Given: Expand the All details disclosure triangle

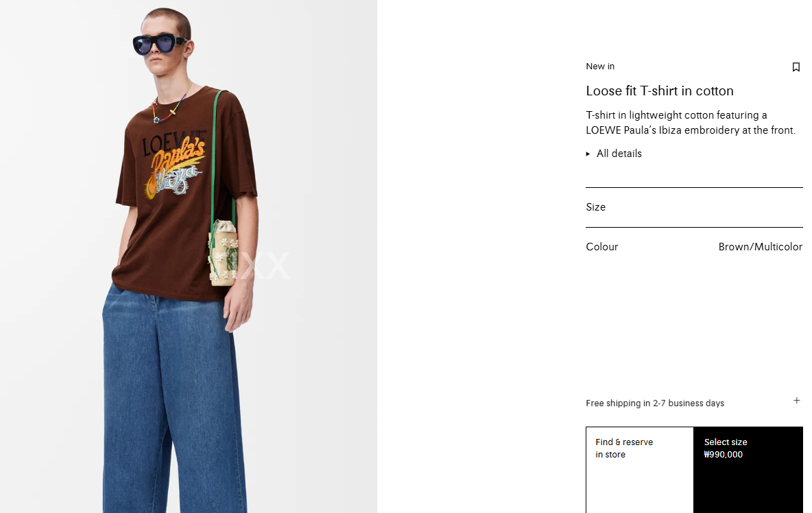Looking at the screenshot, I should [x=588, y=154].
